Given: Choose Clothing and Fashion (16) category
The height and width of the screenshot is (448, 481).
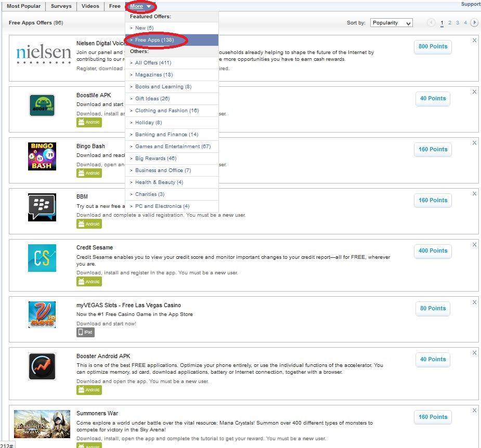Looking at the screenshot, I should [172, 111].
